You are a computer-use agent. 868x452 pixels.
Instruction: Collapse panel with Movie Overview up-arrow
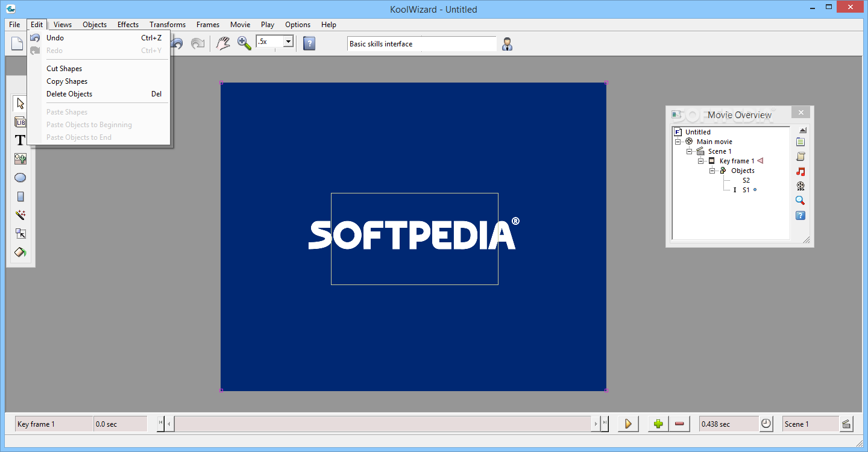(x=802, y=130)
